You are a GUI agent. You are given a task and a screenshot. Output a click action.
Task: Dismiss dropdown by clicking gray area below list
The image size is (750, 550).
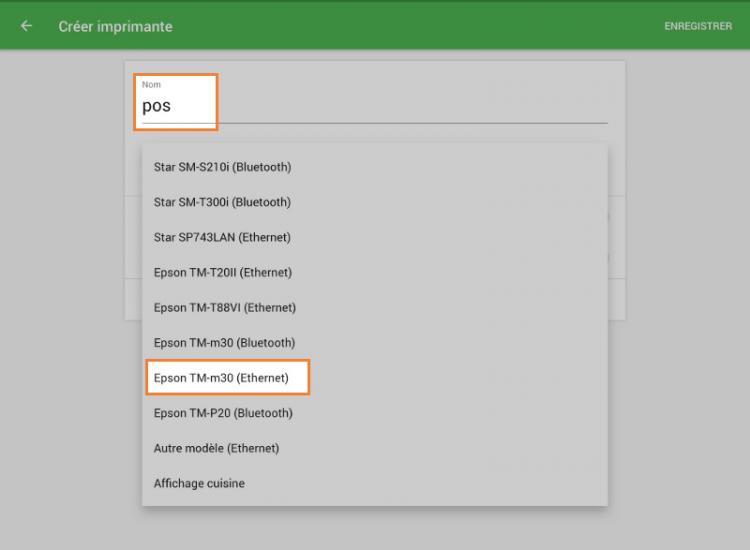coord(375,528)
